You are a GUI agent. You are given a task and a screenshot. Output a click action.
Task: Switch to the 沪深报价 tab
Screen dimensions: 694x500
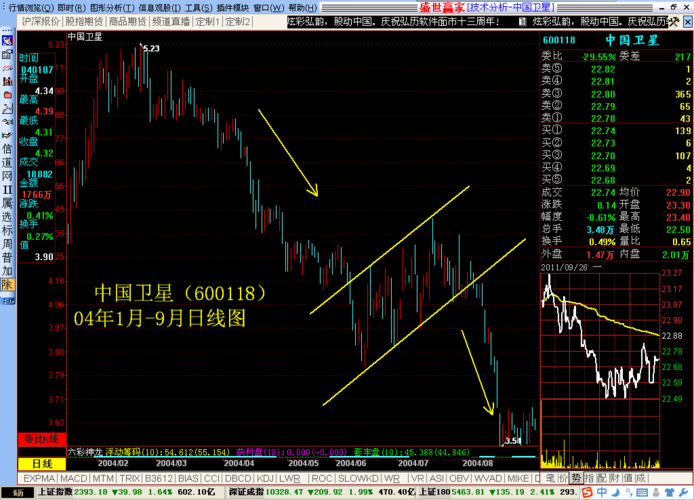point(41,22)
